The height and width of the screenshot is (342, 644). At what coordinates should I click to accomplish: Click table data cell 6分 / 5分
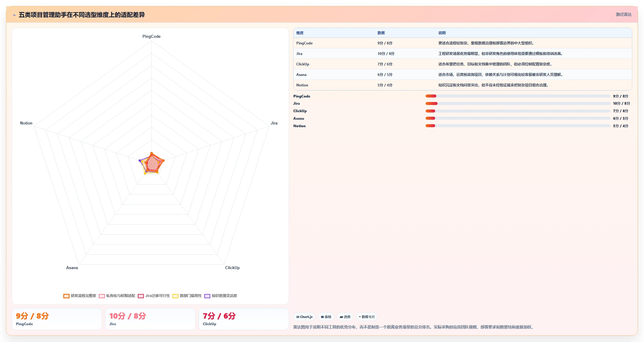385,75
